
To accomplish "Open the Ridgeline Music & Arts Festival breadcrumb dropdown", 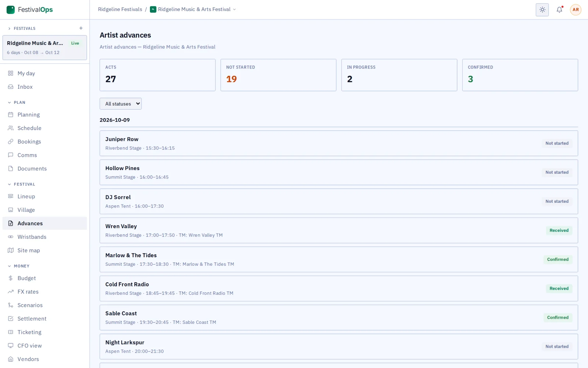I will tap(193, 9).
